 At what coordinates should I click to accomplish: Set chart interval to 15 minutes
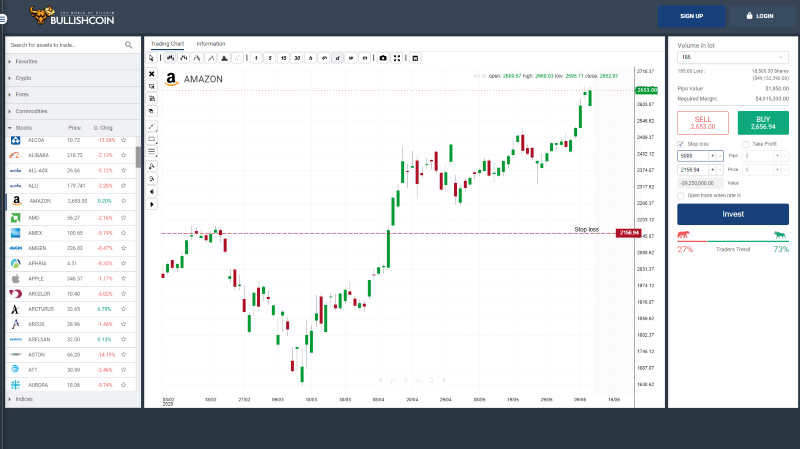click(x=283, y=58)
